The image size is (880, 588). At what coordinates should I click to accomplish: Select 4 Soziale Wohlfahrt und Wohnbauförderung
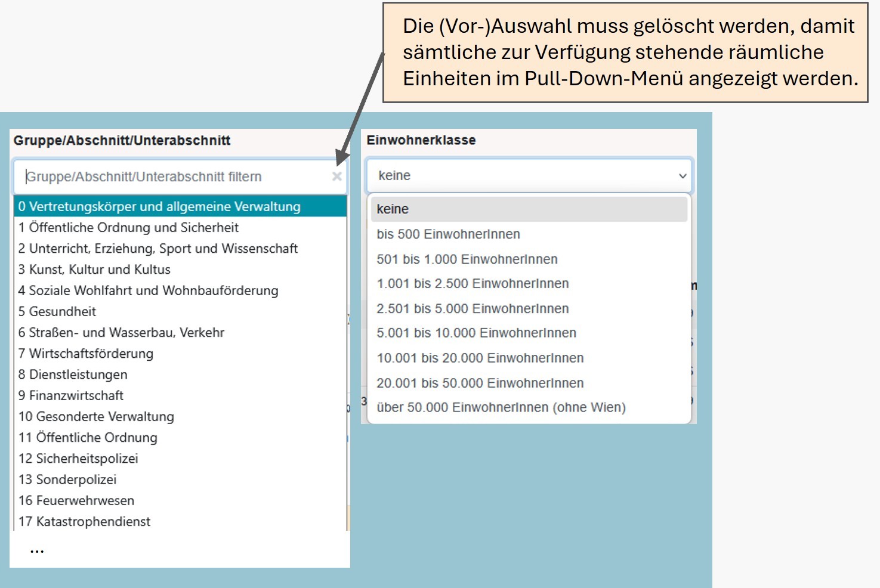148,290
